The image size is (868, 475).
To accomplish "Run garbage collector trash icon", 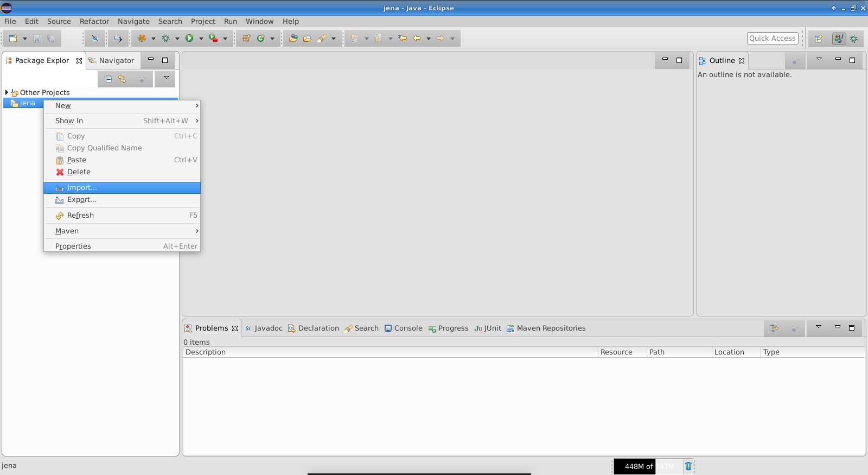I will point(688,466).
